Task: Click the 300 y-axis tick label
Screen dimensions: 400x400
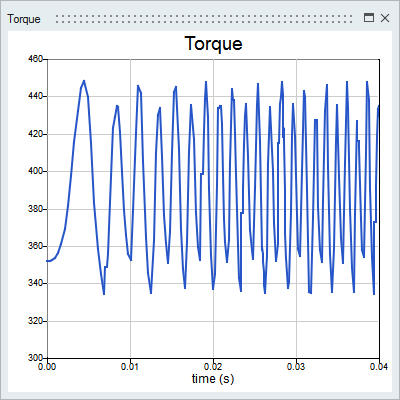Action: pos(36,358)
